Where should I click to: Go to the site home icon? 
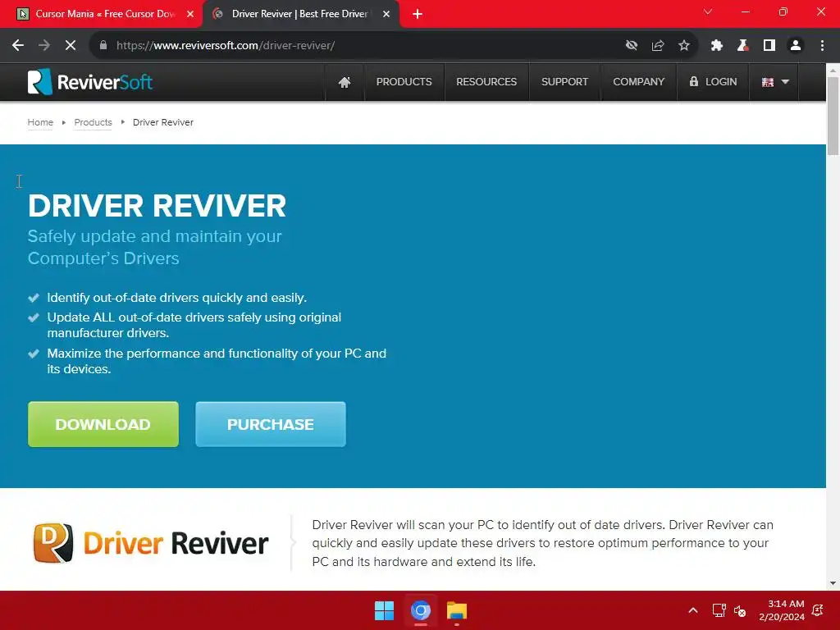pyautogui.click(x=345, y=82)
